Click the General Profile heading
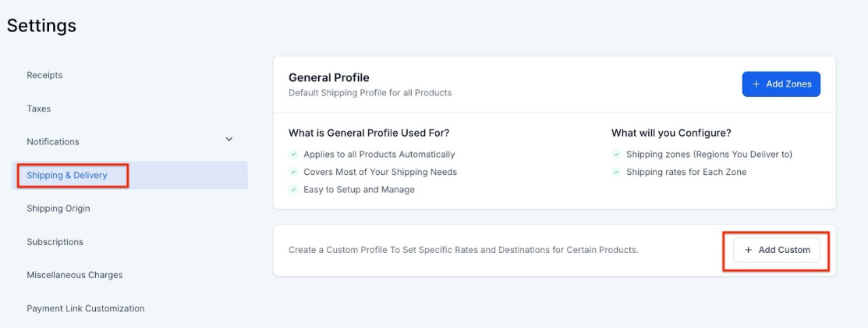This screenshot has width=868, height=328. (x=328, y=77)
